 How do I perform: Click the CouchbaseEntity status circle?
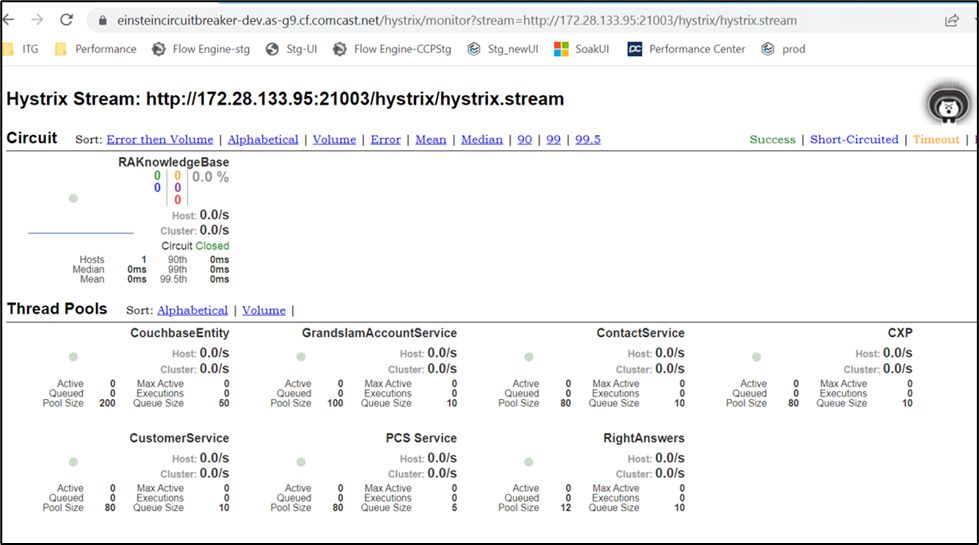coord(73,357)
